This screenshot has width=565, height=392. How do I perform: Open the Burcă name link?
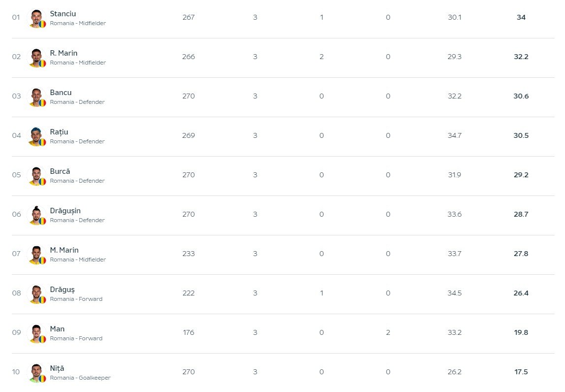[x=60, y=171]
